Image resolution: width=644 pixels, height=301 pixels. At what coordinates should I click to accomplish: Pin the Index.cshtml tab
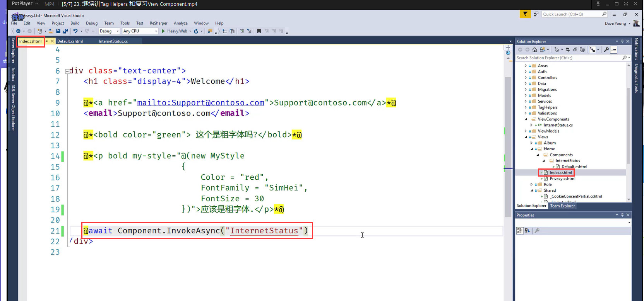point(46,41)
